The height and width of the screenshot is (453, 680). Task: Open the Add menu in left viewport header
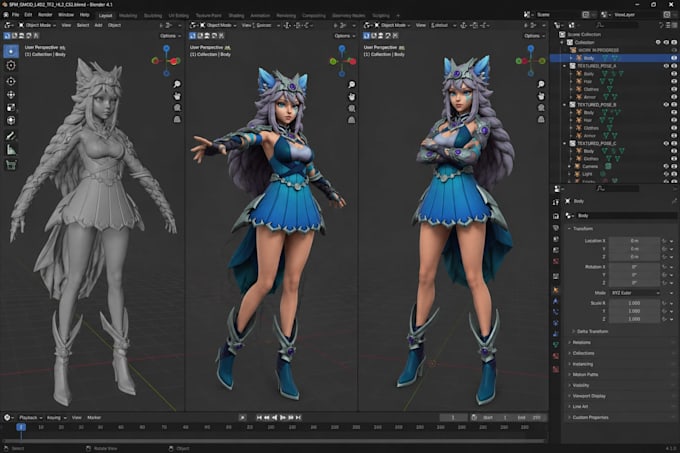[98, 25]
